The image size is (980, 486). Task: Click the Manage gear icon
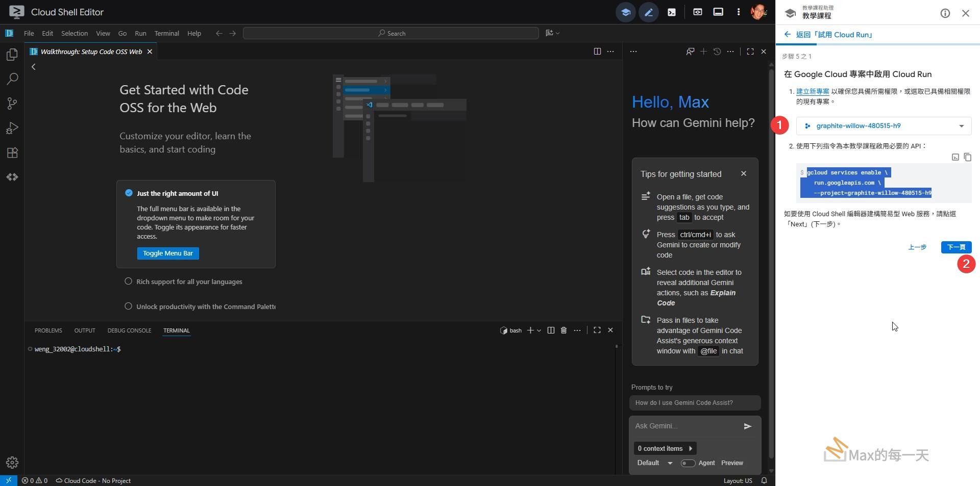12,463
